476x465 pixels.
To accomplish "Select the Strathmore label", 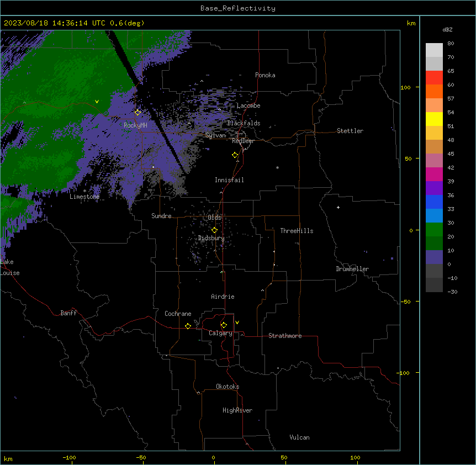I will pos(285,336).
